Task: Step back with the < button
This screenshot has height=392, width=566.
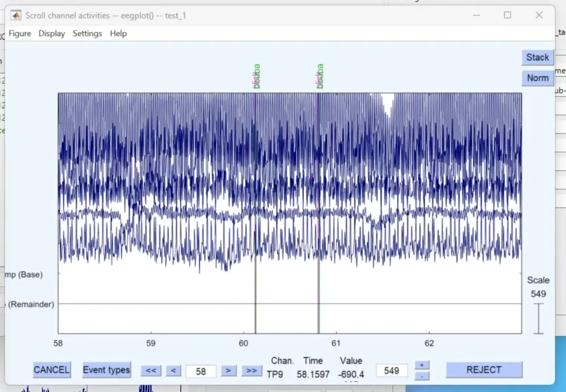Action: click(173, 370)
